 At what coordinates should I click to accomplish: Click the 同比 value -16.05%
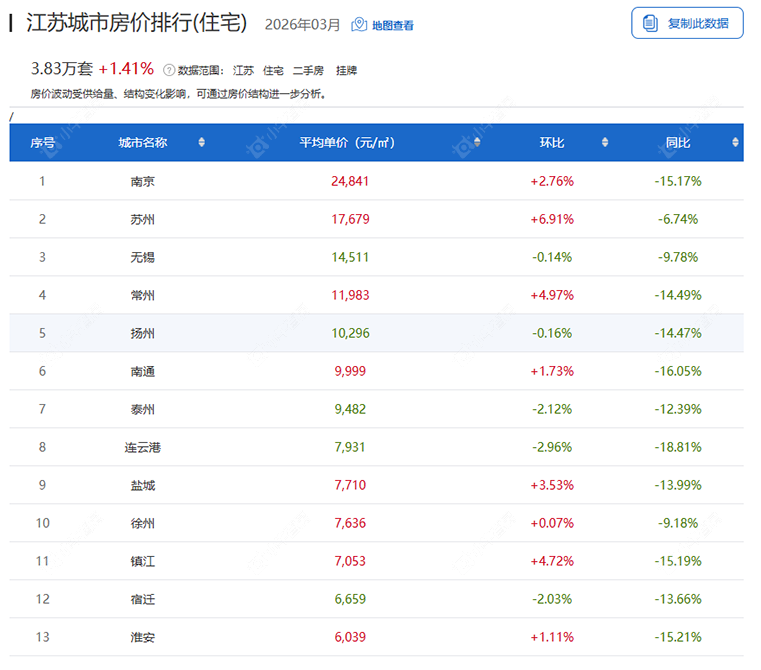pyautogui.click(x=678, y=371)
